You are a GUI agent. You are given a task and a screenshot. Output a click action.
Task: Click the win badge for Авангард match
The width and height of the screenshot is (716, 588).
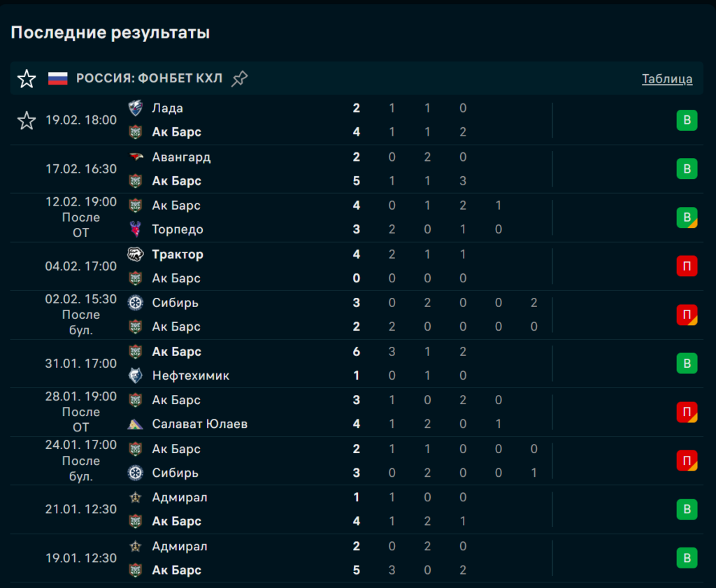click(687, 169)
